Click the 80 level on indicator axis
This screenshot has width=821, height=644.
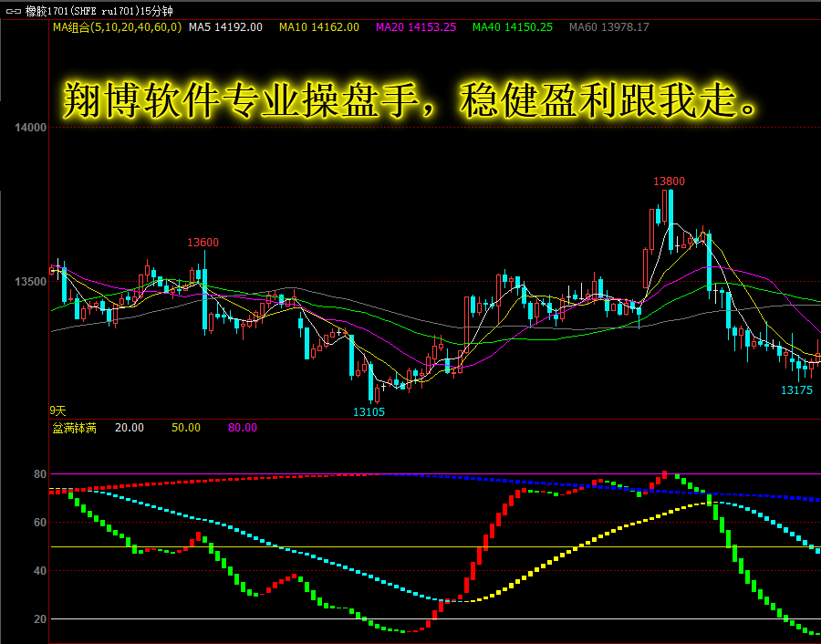(x=40, y=474)
